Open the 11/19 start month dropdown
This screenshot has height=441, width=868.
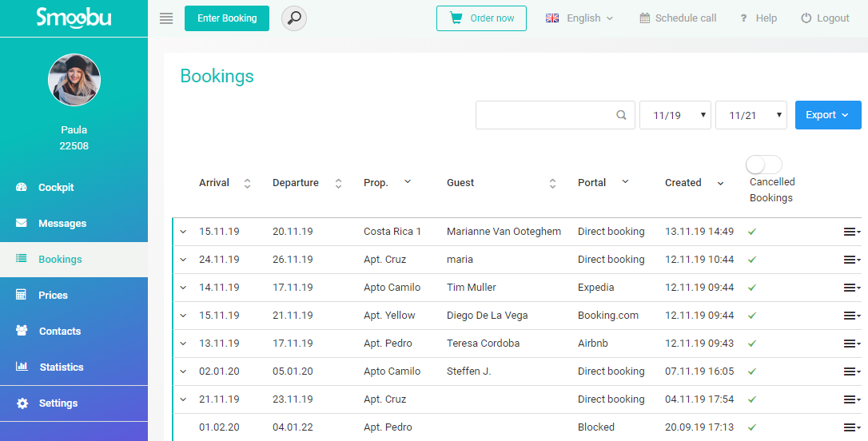675,115
